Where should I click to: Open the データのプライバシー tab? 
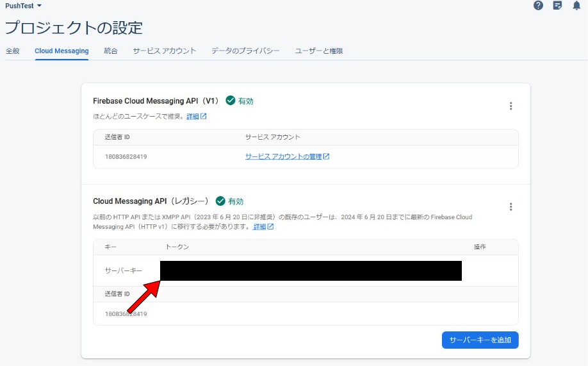pyautogui.click(x=245, y=51)
